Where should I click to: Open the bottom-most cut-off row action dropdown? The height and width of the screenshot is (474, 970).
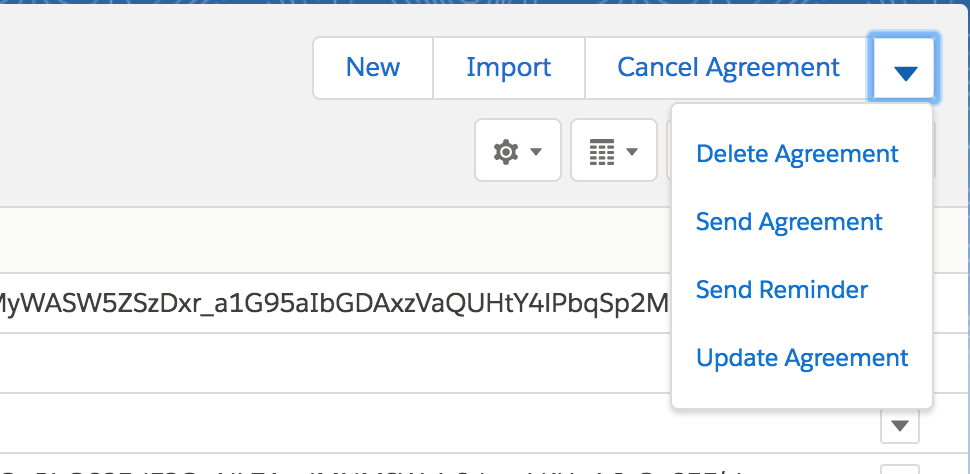[900, 469]
